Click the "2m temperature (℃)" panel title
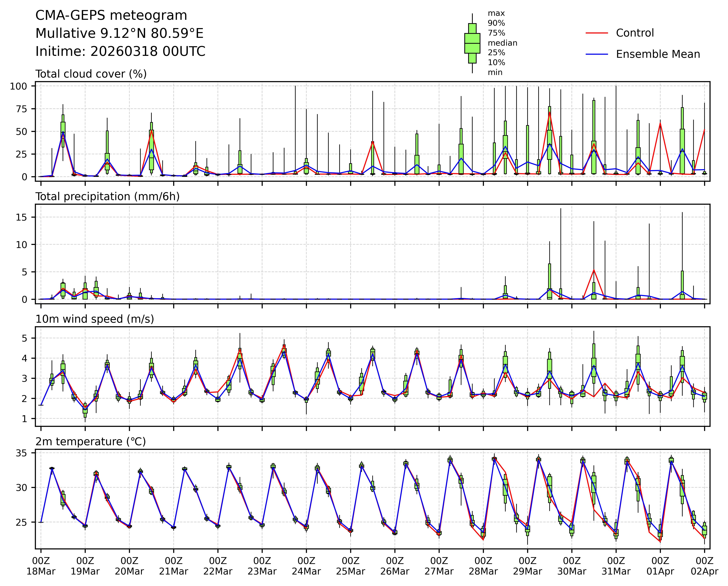 pyautogui.click(x=91, y=442)
